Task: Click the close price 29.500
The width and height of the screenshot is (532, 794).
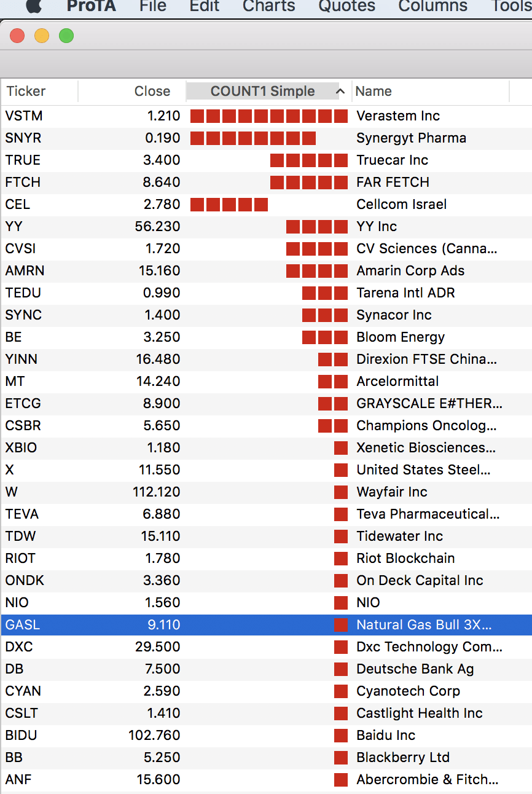Action: pyautogui.click(x=157, y=647)
